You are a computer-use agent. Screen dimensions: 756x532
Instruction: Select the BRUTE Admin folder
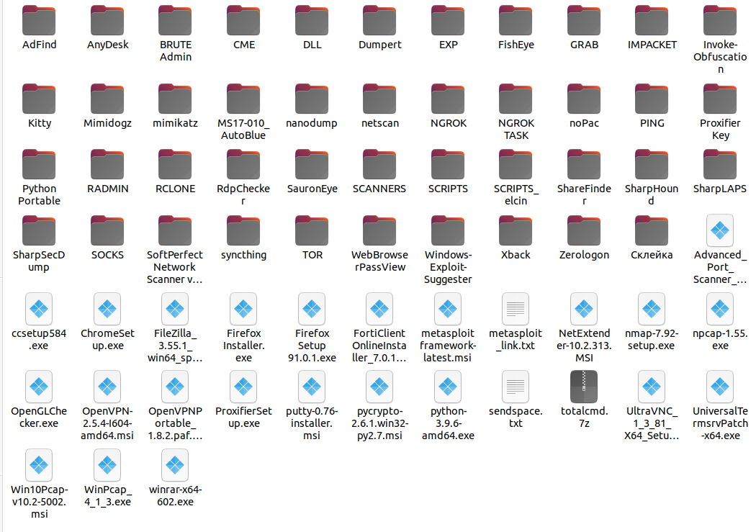(176, 21)
